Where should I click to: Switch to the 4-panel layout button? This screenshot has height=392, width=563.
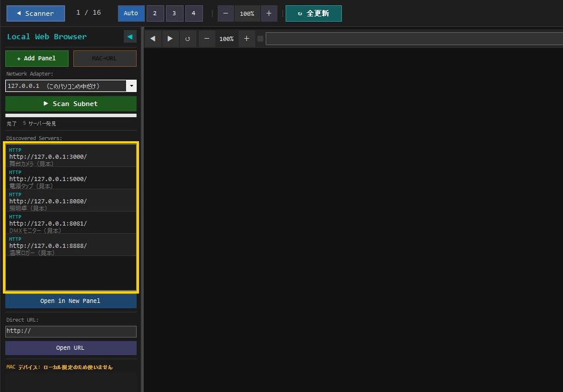[194, 13]
